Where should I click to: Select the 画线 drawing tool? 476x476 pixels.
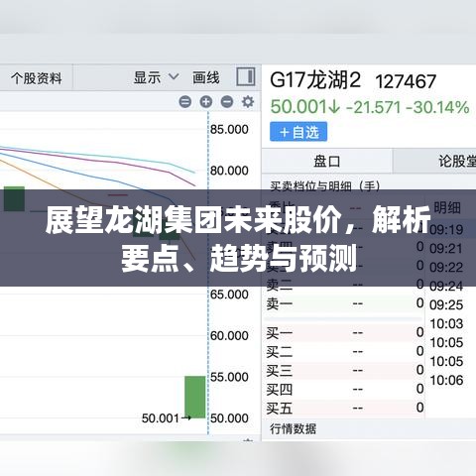(x=206, y=78)
